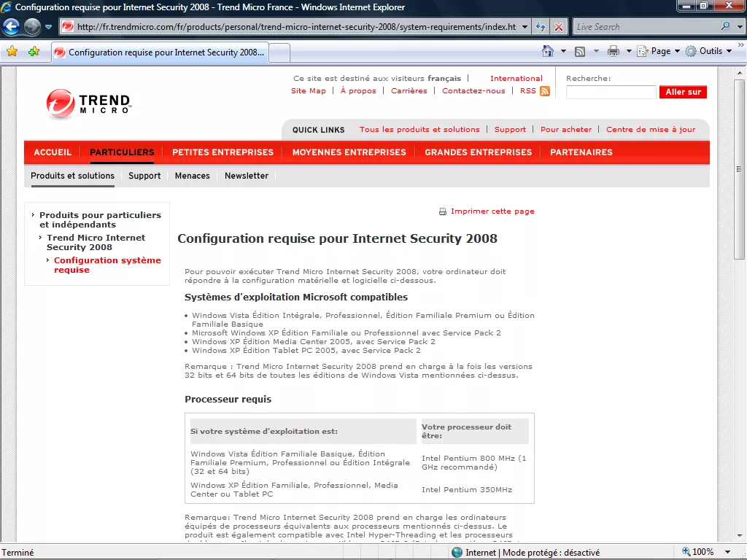This screenshot has width=747, height=560.
Task: Select the PETITES ENTREPRISES navigation tab
Action: [x=222, y=152]
